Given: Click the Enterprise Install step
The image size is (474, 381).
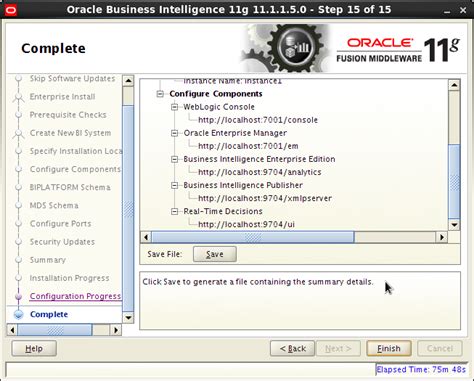Looking at the screenshot, I should (62, 97).
